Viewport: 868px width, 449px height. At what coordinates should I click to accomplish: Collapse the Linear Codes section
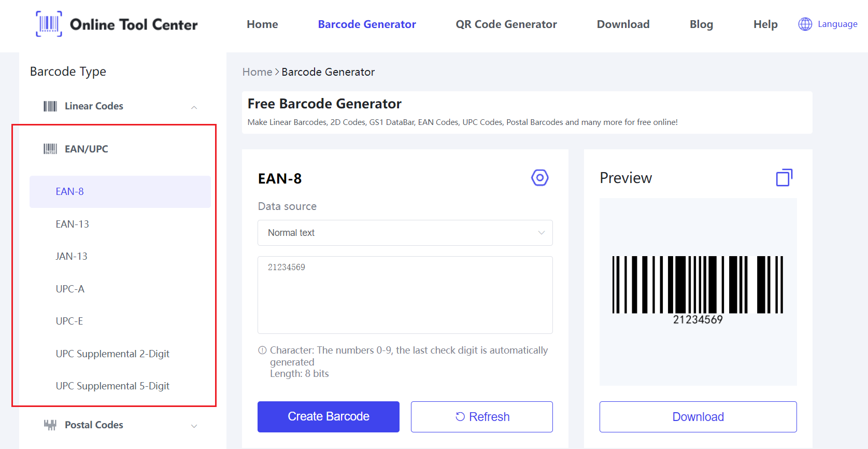tap(194, 107)
